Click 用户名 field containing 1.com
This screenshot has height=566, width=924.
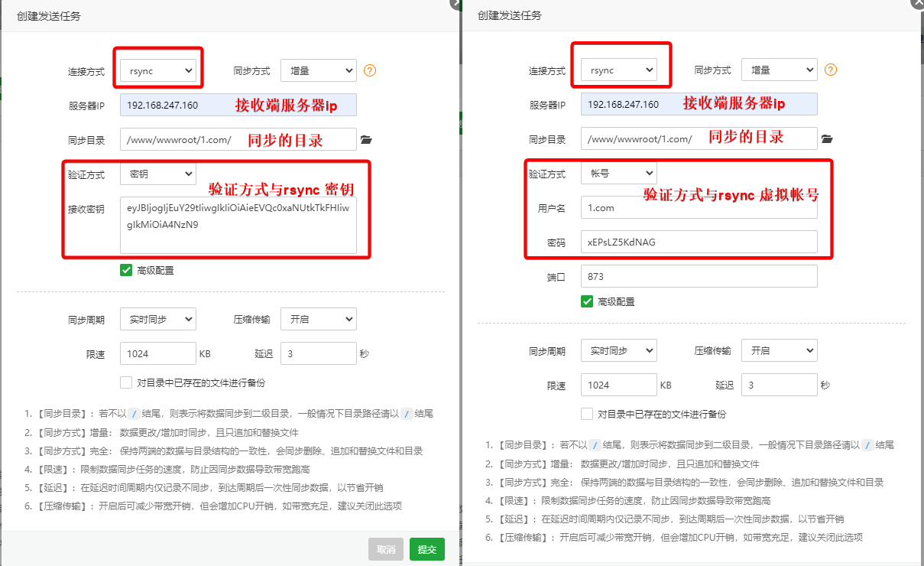tap(699, 207)
